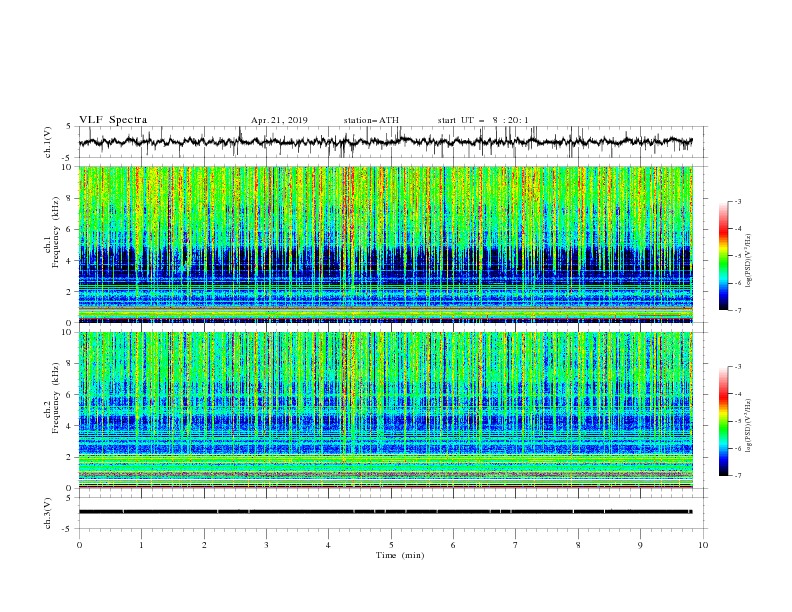Click the "-3" tick of upper colorbar
The height and width of the screenshot is (612, 792).
coord(738,201)
